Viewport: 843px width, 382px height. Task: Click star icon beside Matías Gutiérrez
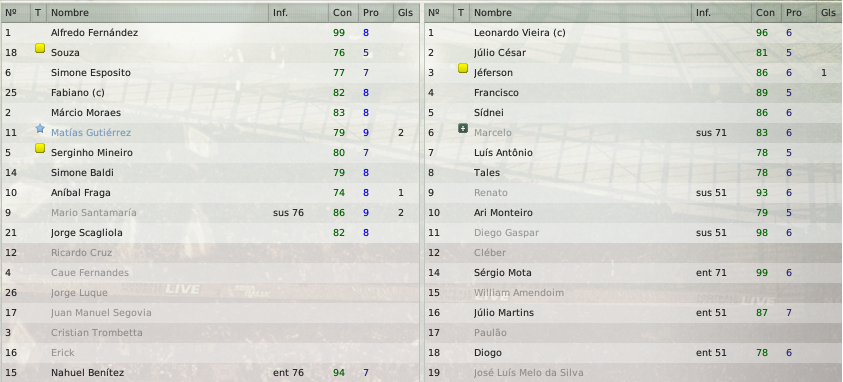40,128
